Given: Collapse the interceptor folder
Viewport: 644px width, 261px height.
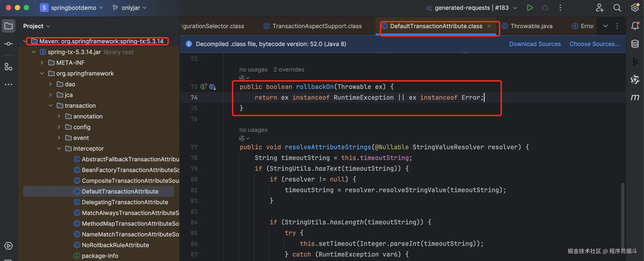Looking at the screenshot, I should tap(59, 148).
